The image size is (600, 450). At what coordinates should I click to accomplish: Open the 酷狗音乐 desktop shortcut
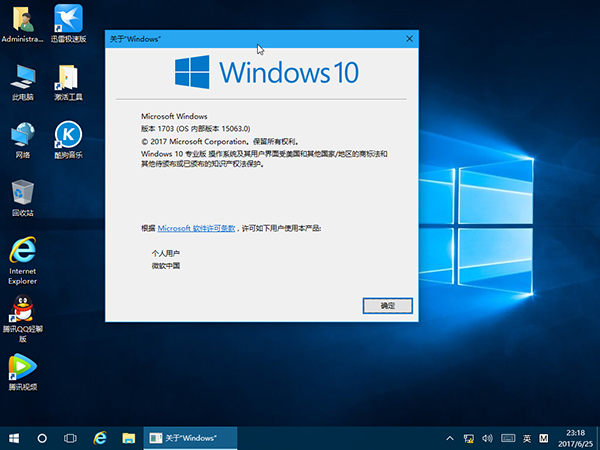point(68,135)
